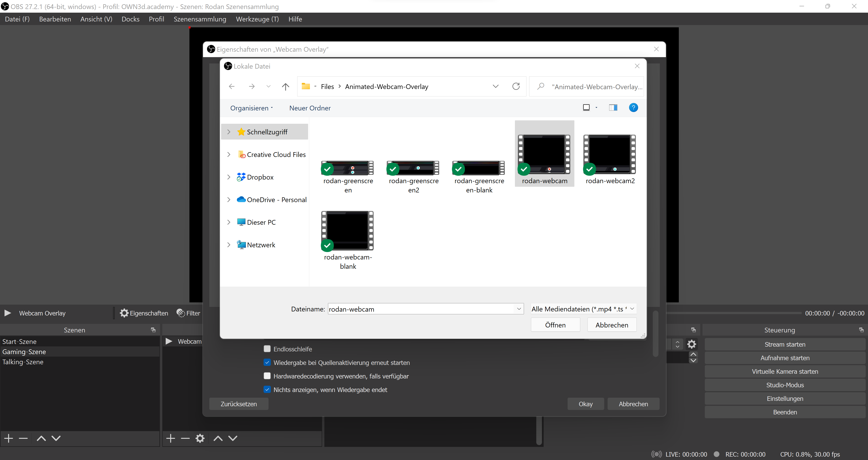868x460 pixels.
Task: Toggle Hardwaredecodierung verwenden checkbox
Action: coord(267,376)
